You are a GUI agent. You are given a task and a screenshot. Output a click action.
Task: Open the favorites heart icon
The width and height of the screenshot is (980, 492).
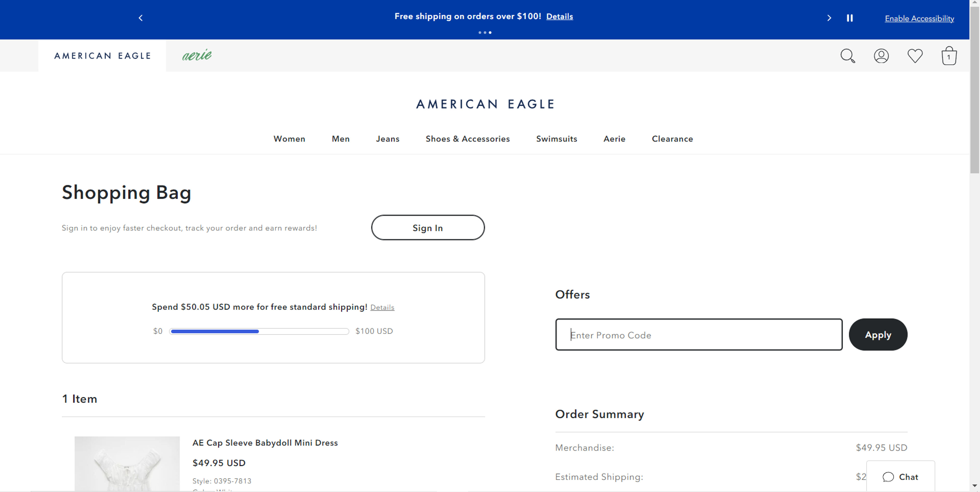[x=915, y=56]
